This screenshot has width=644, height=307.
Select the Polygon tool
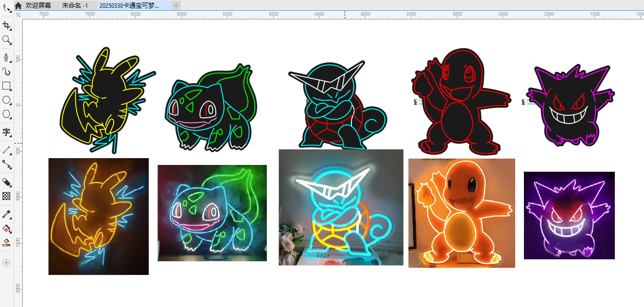(6, 114)
